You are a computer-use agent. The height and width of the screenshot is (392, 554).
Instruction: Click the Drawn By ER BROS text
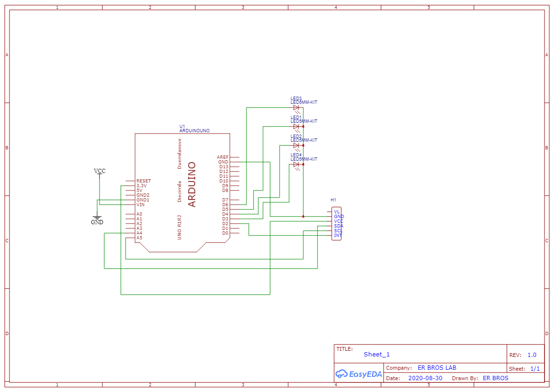tap(496, 378)
